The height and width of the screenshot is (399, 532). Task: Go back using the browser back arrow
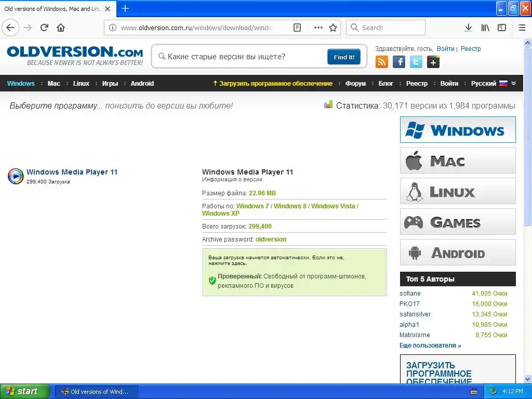click(10, 28)
